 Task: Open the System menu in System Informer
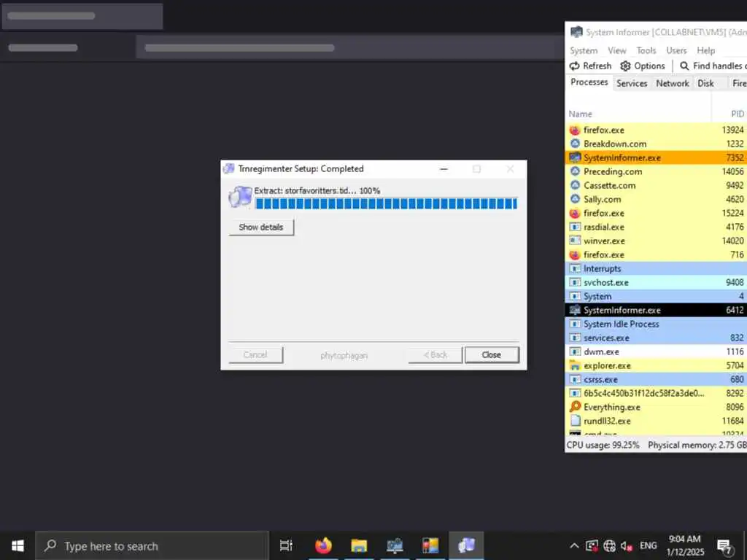(x=584, y=50)
